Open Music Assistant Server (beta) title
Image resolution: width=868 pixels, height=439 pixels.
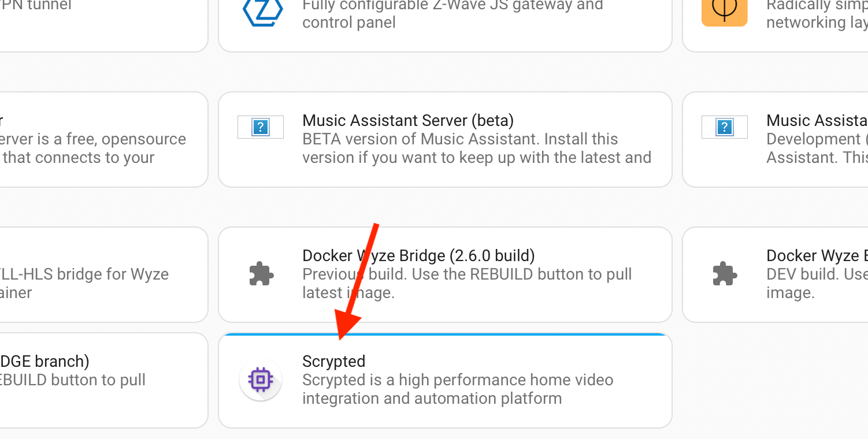[408, 120]
